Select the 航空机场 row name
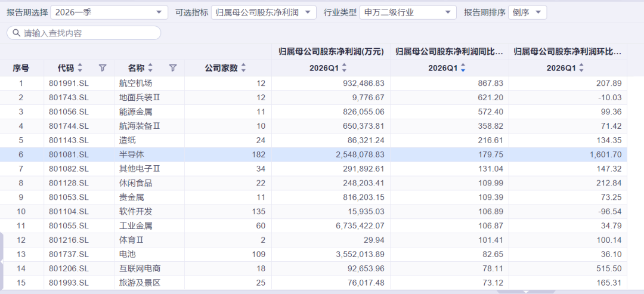 135,83
